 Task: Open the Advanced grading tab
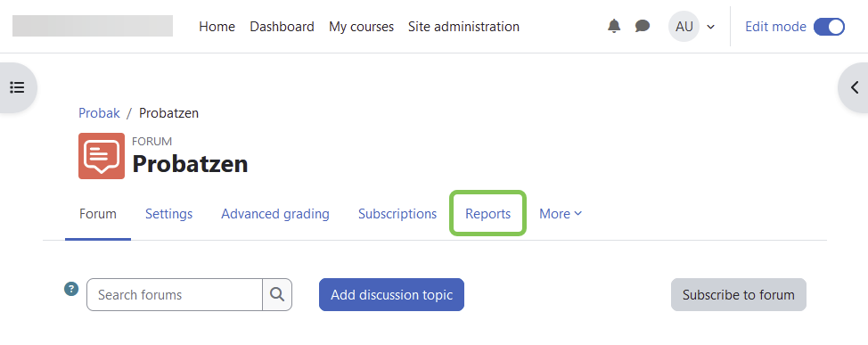pos(275,214)
